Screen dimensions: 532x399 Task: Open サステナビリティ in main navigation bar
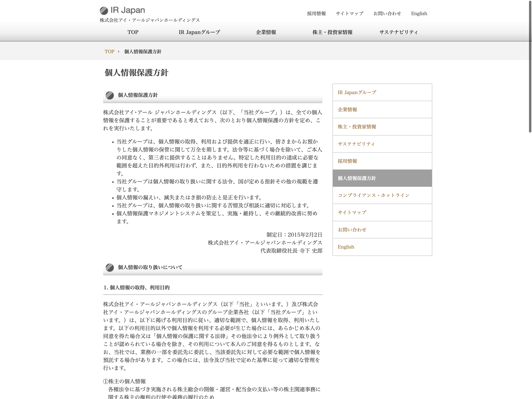(x=399, y=32)
